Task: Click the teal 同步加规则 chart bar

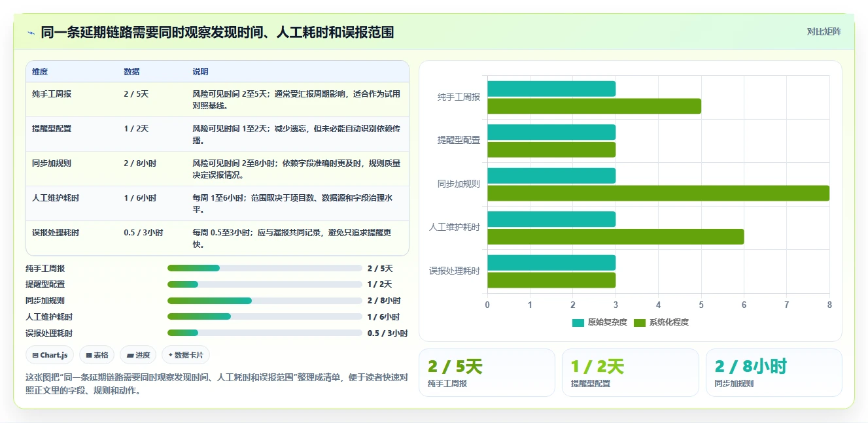Action: (551, 175)
